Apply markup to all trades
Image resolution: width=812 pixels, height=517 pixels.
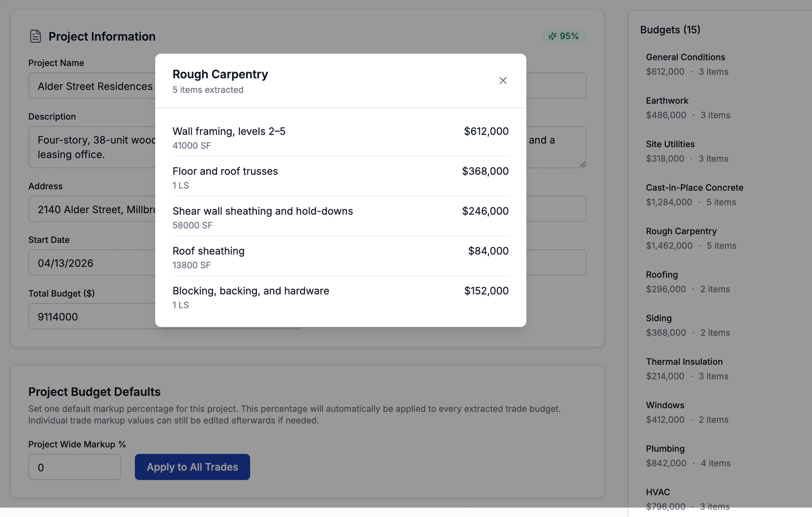pos(192,467)
